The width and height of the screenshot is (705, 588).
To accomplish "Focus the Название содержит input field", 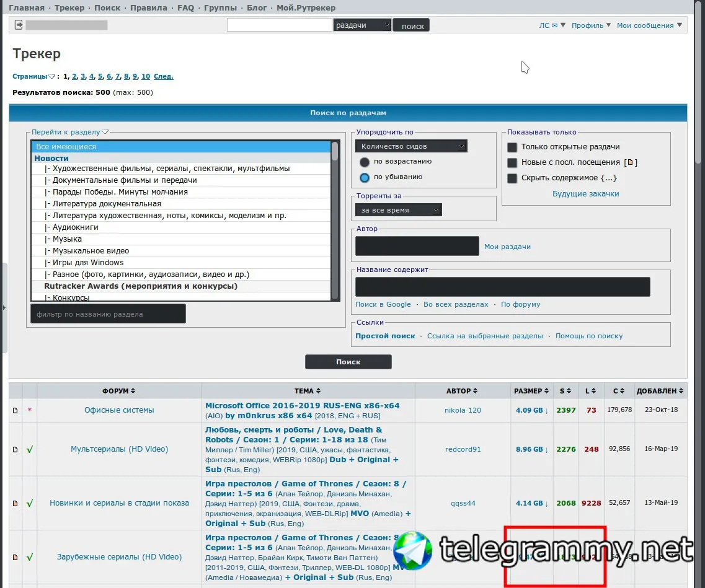I will (503, 287).
